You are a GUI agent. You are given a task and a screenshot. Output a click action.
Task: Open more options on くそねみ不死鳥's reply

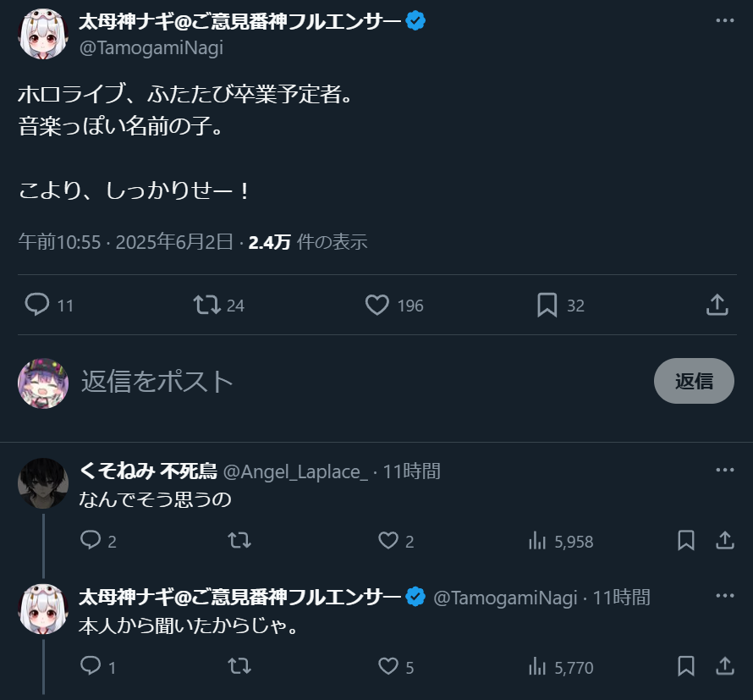[724, 471]
